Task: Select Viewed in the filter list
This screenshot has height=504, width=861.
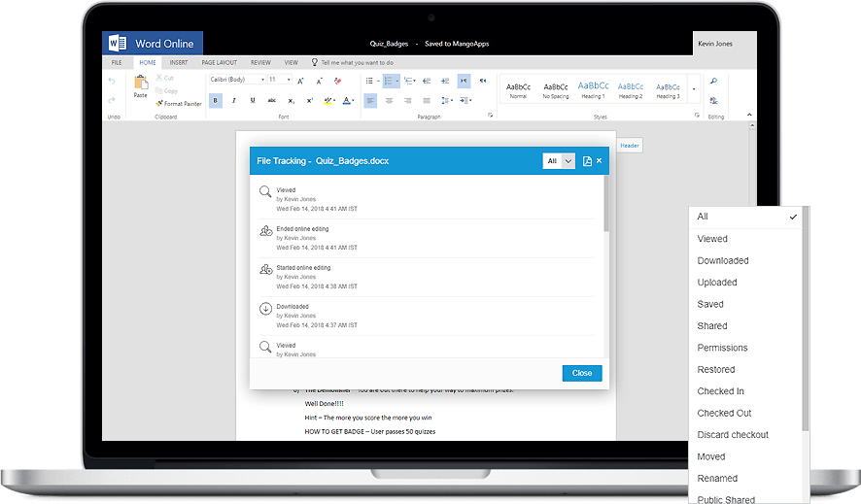Action: point(712,239)
